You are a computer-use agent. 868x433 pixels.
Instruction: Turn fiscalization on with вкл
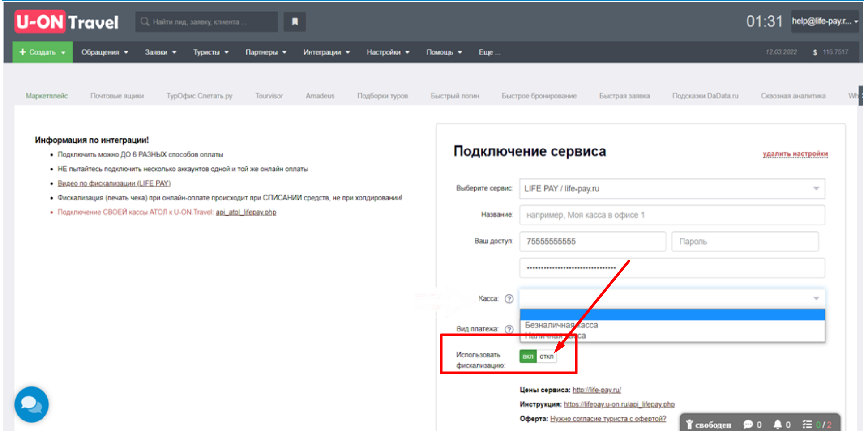click(528, 357)
